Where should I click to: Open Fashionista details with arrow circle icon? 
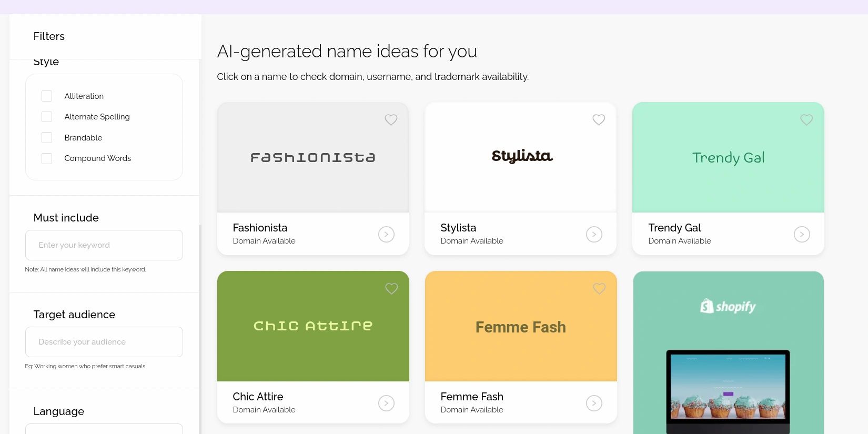tap(386, 234)
